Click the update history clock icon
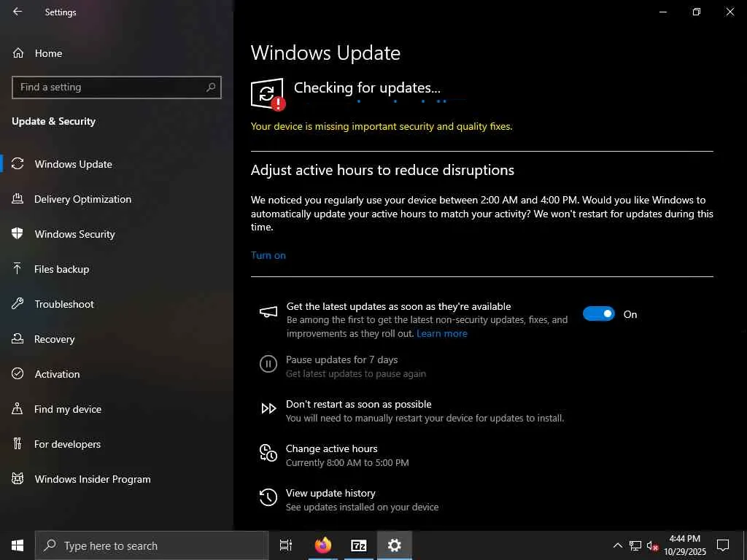Viewport: 747px width, 560px height. pyautogui.click(x=268, y=497)
